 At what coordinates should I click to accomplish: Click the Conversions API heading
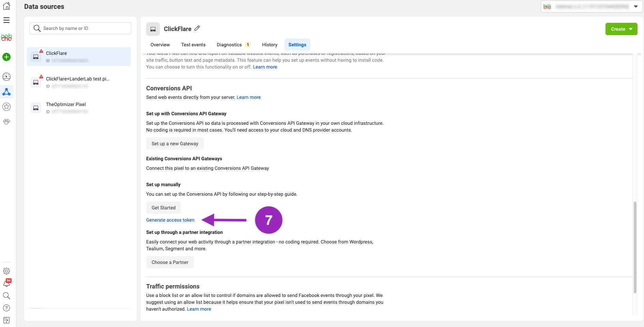[169, 88]
